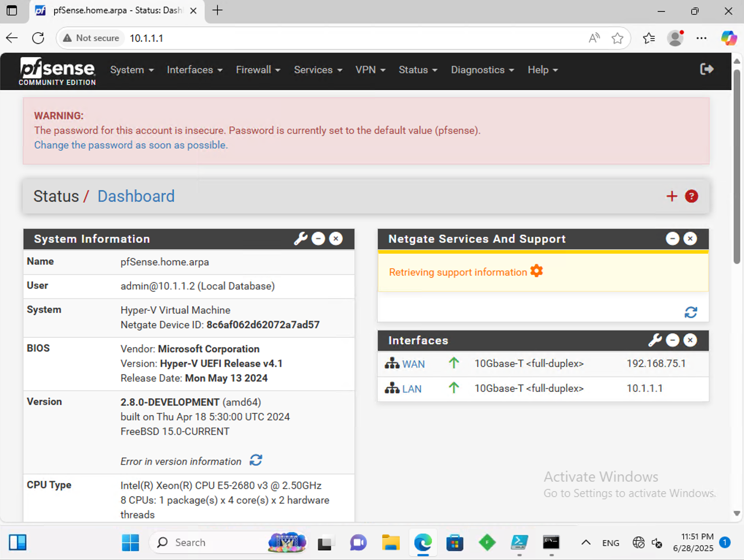
Task: Refresh the Netgate support information
Action: click(690, 312)
